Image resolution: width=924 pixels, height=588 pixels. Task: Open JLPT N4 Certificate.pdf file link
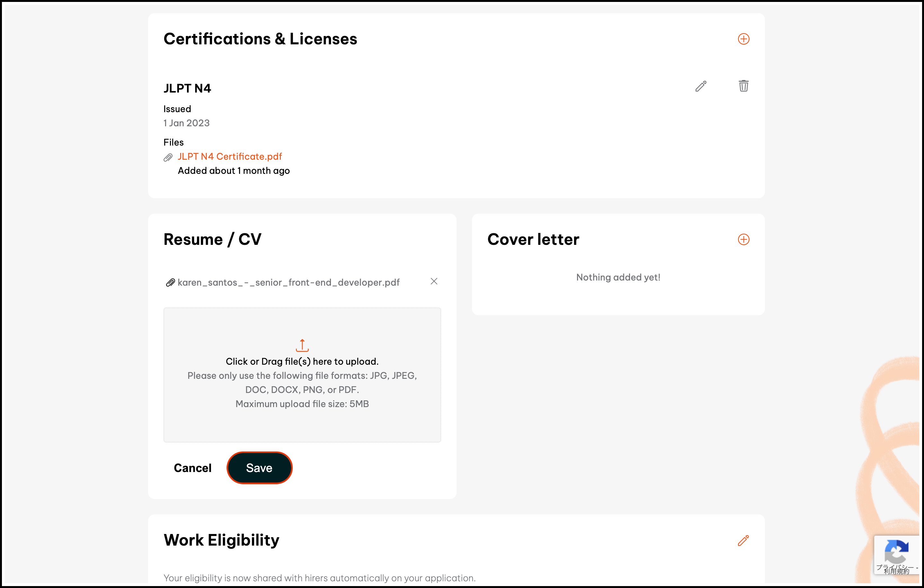pos(229,156)
